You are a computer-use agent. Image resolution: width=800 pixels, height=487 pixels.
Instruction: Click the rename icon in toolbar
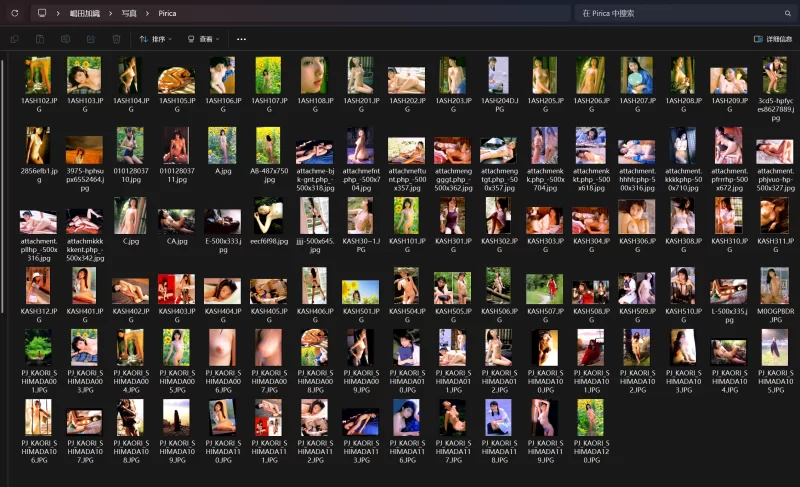tap(65, 39)
